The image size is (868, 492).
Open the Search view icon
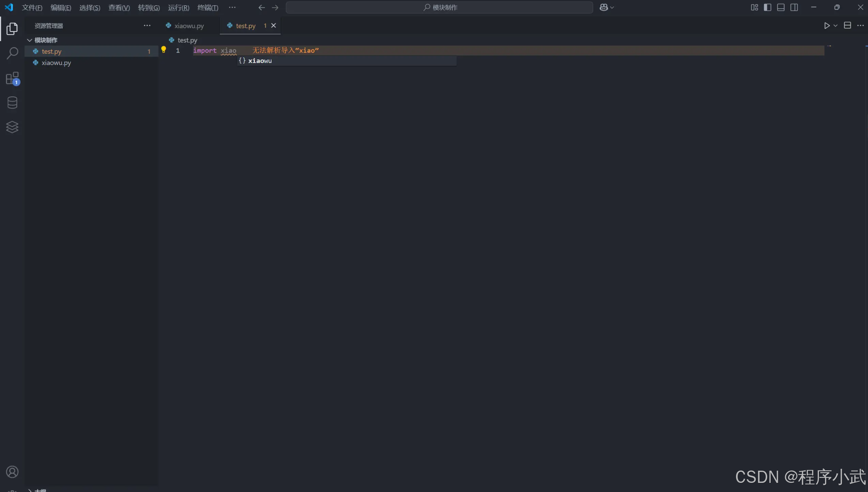coord(12,53)
